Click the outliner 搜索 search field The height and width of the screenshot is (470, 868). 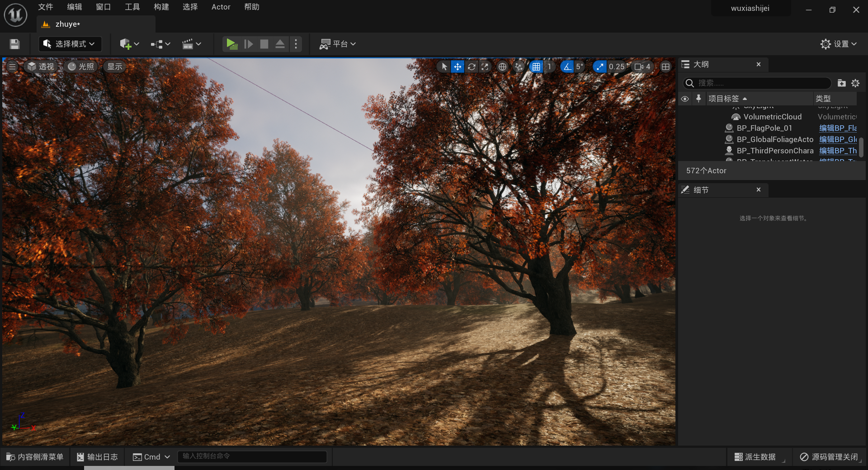757,83
